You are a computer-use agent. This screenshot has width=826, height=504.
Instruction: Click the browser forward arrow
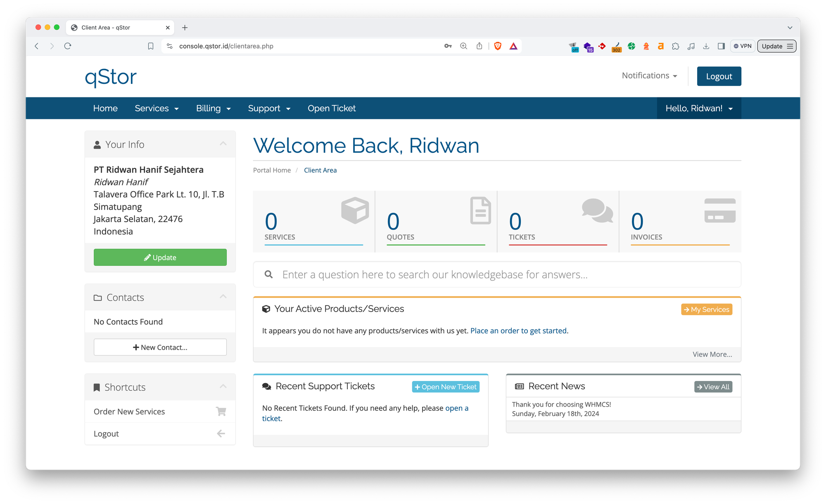tap(52, 46)
